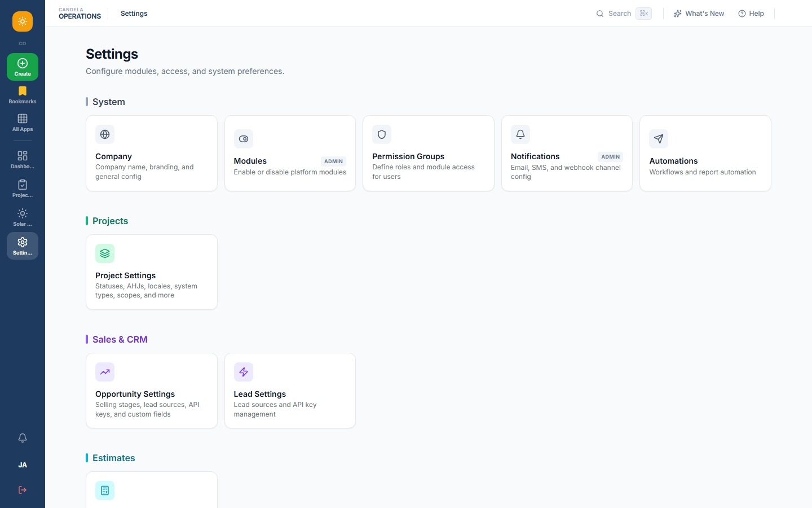Screen dimensions: 812x508
Task: Click layers icon on Project Settings
Action: tap(105, 253)
